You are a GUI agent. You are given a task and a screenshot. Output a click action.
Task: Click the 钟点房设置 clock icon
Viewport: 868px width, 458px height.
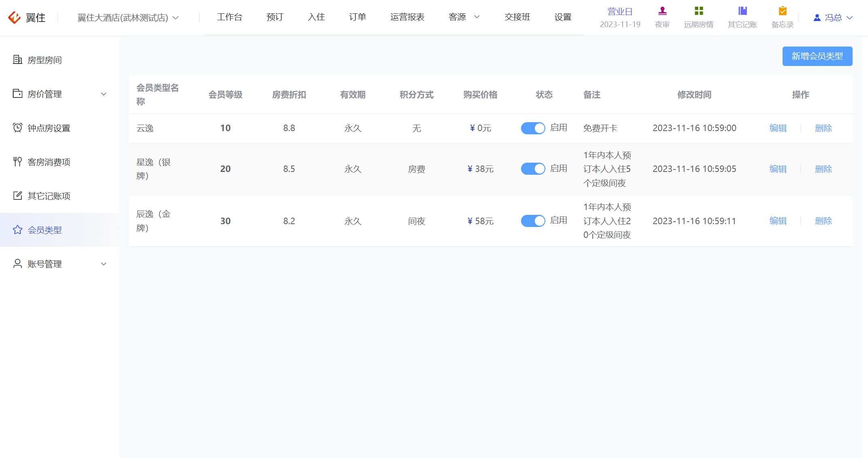[17, 127]
